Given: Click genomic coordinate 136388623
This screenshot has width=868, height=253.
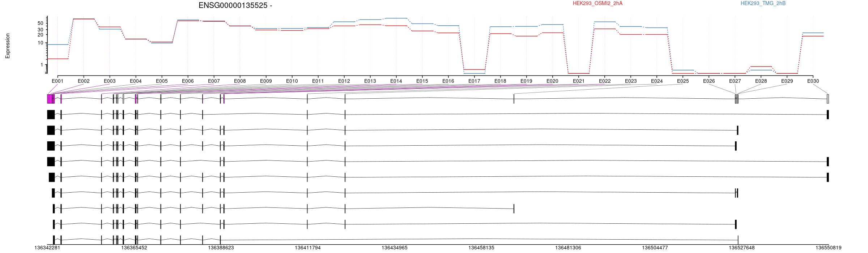Looking at the screenshot, I should pos(221,248).
